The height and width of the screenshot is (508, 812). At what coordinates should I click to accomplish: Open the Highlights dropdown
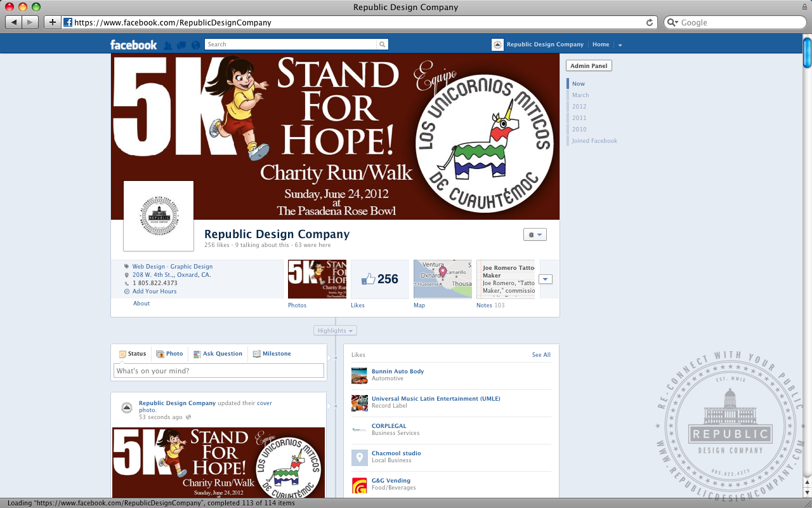coord(335,331)
